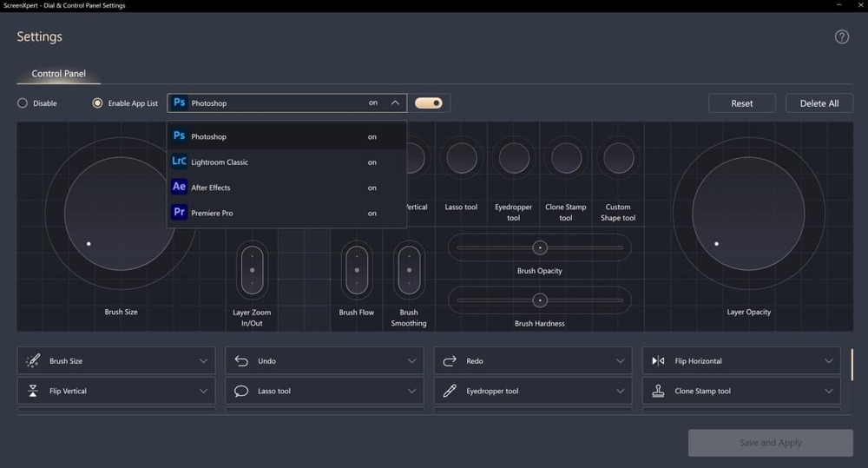Image resolution: width=868 pixels, height=468 pixels.
Task: Click the Redo arrow icon
Action: (450, 360)
